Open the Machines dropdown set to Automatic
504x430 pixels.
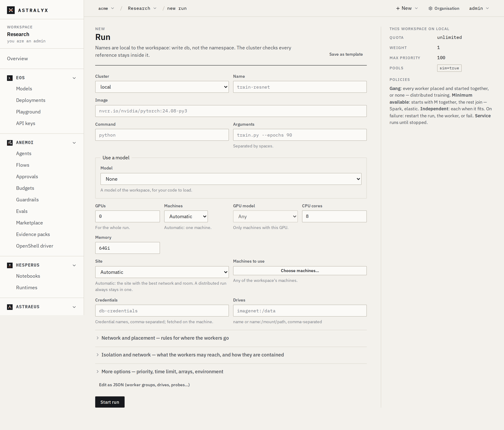click(x=186, y=216)
